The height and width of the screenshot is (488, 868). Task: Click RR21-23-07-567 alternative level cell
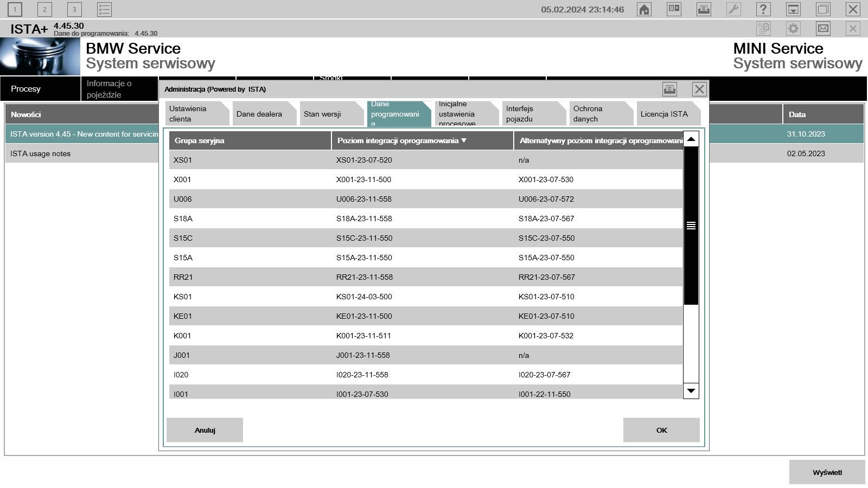click(546, 277)
